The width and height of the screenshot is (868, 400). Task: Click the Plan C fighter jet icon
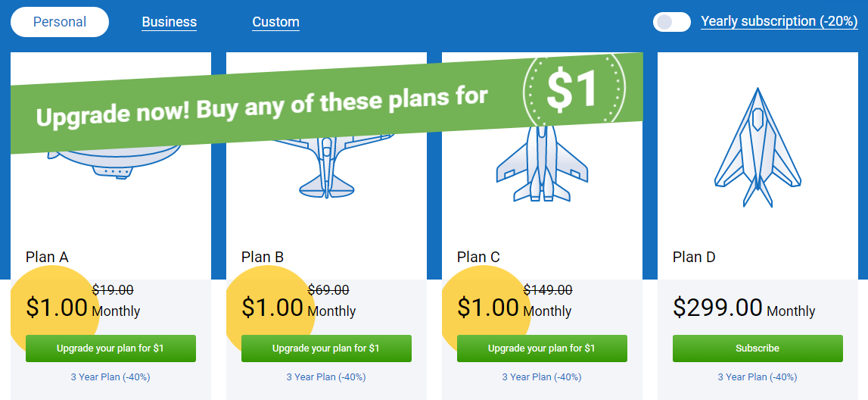[x=541, y=164]
